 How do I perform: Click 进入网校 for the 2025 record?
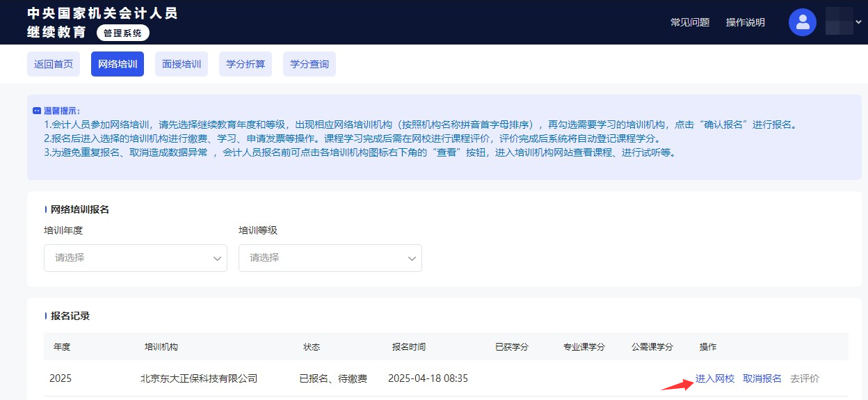(714, 378)
